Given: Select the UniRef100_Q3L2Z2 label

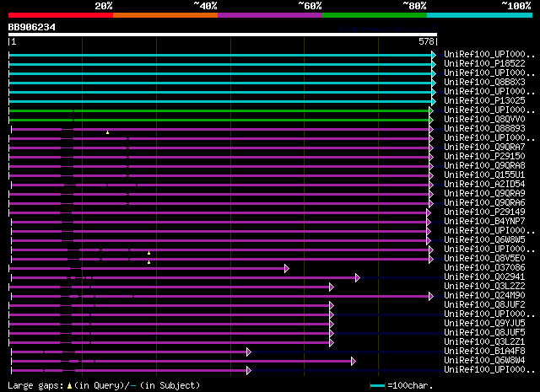Looking at the screenshot, I should (484, 287).
